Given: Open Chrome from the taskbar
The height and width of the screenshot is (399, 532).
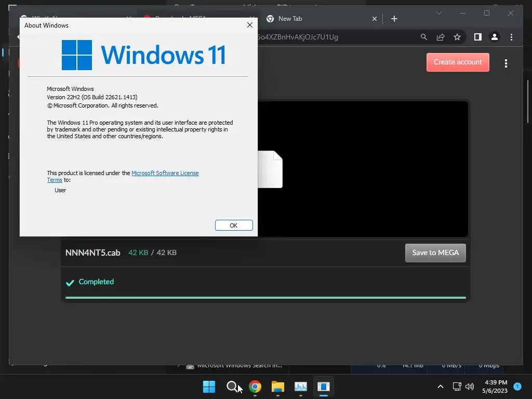Looking at the screenshot, I should 255,387.
